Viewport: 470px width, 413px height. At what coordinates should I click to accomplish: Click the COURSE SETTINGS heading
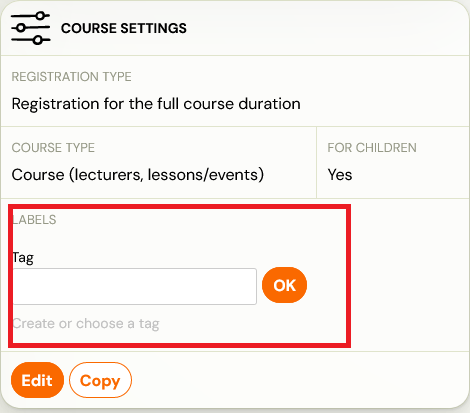124,28
